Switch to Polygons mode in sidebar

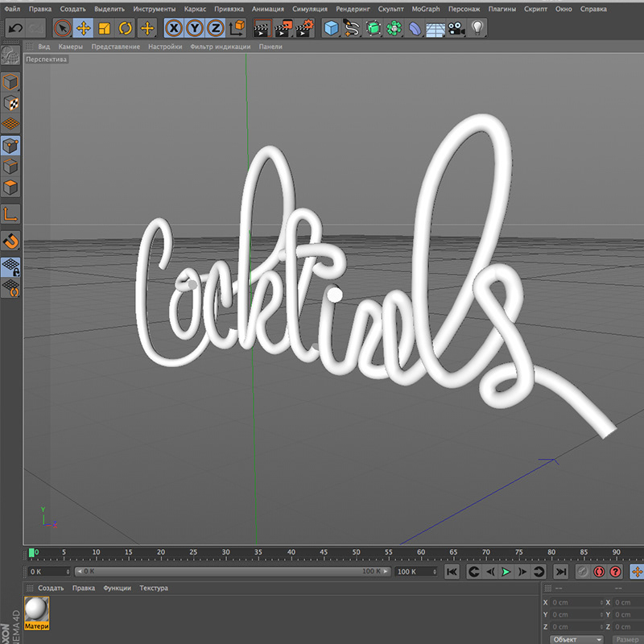(x=10, y=188)
